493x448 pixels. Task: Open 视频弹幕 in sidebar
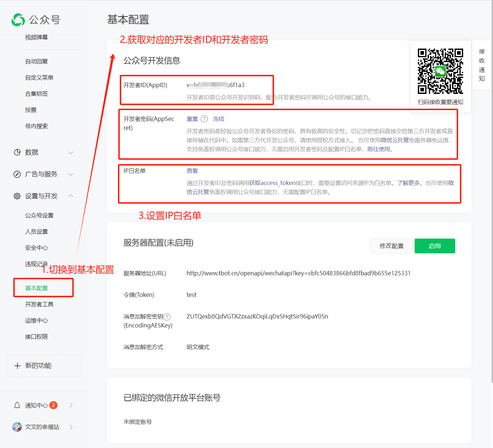pyautogui.click(x=36, y=37)
